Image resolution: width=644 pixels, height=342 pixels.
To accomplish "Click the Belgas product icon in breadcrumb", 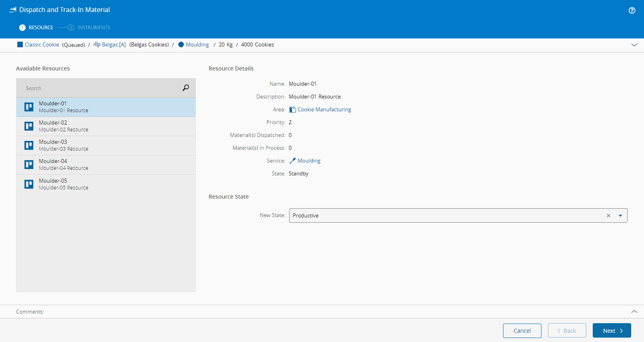I will pos(97,44).
